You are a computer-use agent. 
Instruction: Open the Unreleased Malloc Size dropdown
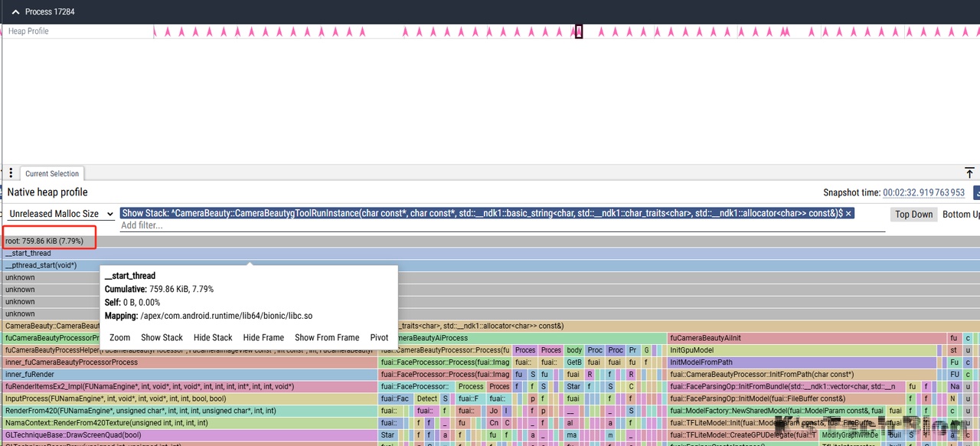pyautogui.click(x=61, y=214)
